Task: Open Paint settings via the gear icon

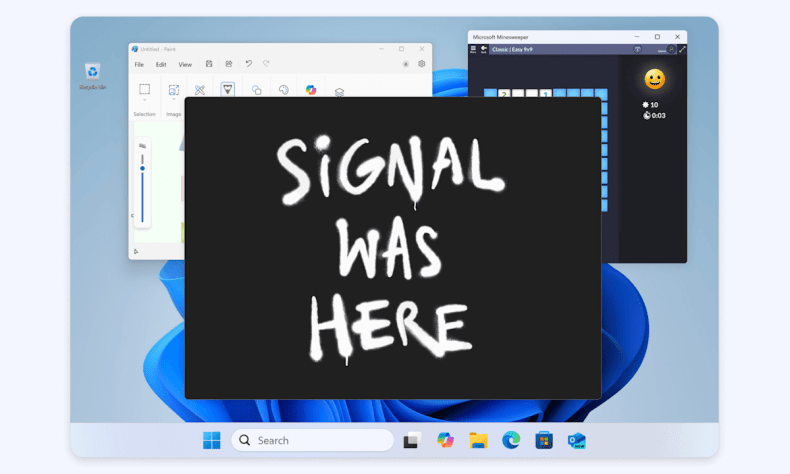Action: pos(422,64)
